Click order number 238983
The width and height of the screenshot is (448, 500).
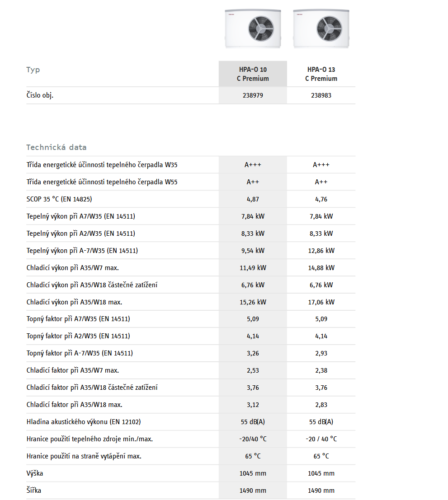321,96
